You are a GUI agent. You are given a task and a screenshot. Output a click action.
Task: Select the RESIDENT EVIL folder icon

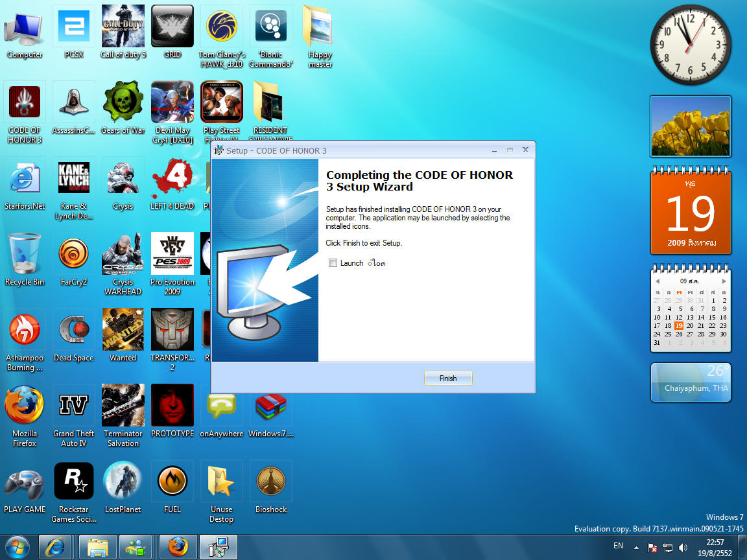270,110
